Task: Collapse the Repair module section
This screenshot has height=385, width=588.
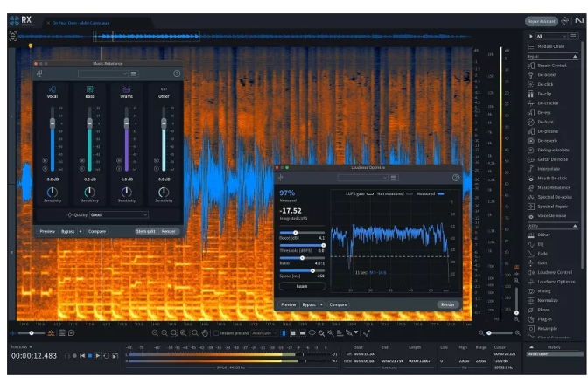Action: [575, 57]
